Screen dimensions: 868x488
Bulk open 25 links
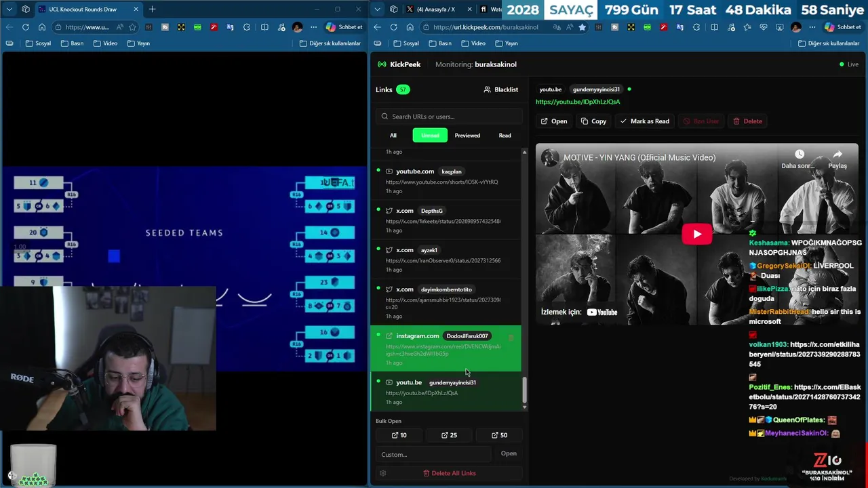click(449, 435)
